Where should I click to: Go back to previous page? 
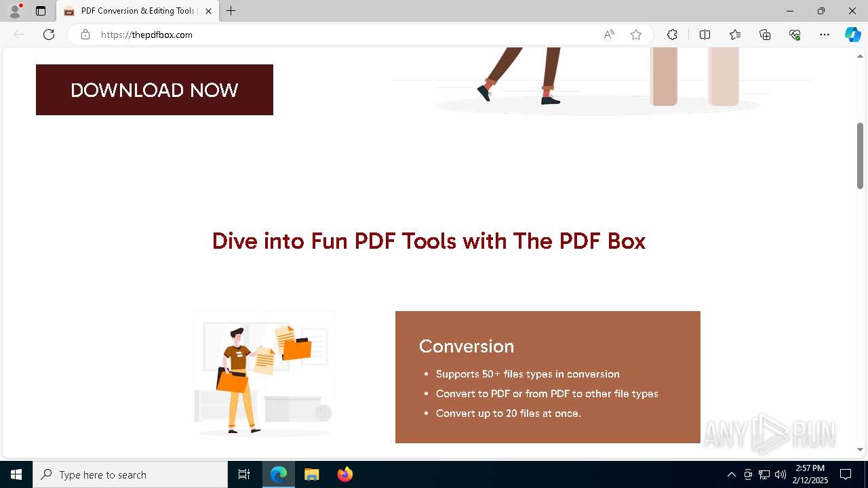click(x=19, y=35)
